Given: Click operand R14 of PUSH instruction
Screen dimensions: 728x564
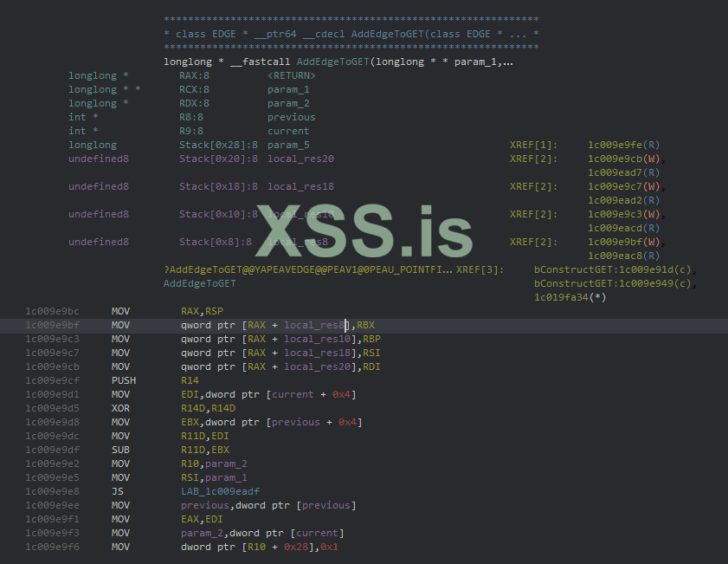Looking at the screenshot, I should coord(190,380).
